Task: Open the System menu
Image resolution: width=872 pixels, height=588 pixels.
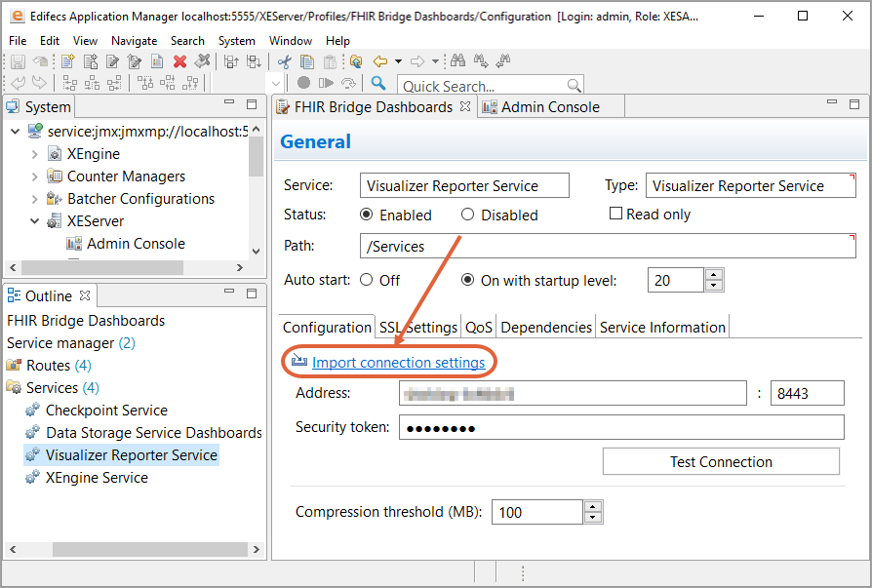Action: (x=236, y=41)
